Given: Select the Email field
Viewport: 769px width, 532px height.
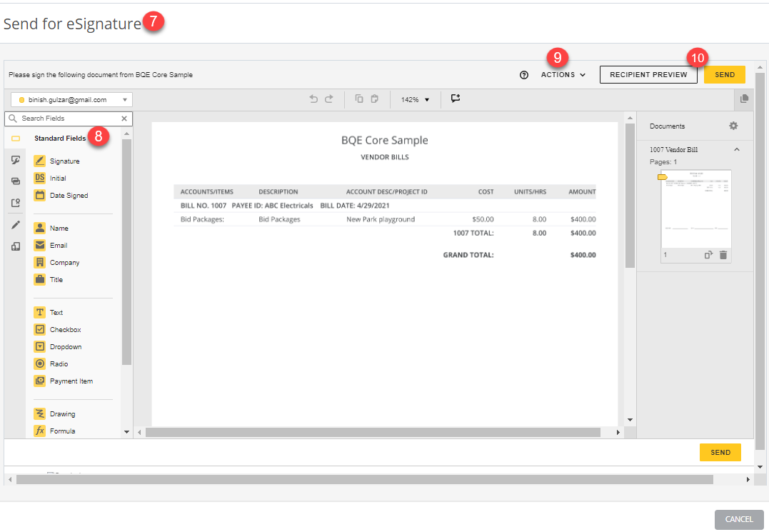Looking at the screenshot, I should 51,246.
